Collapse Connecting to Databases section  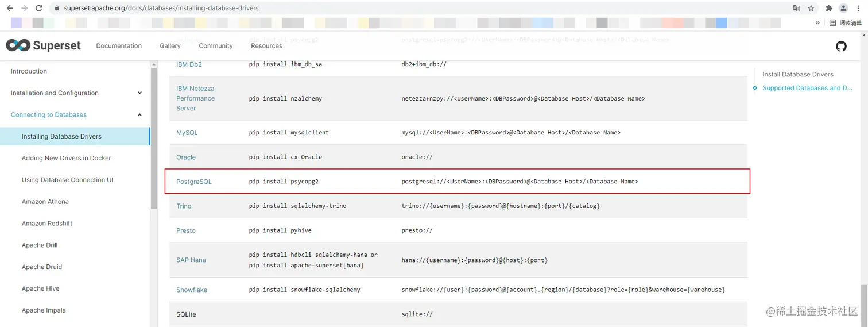[76, 115]
